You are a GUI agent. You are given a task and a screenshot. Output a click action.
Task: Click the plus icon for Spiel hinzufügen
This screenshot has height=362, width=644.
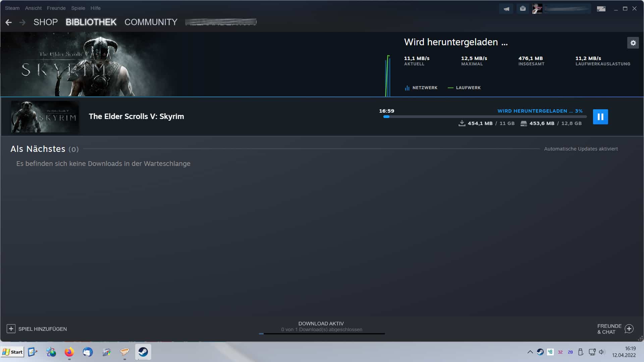tap(11, 329)
